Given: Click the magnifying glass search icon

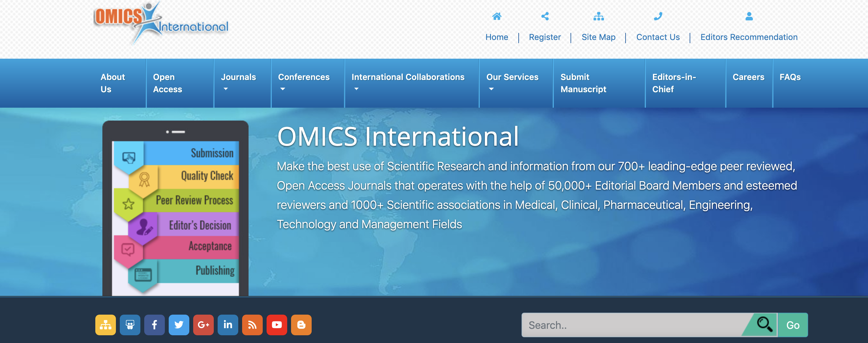Looking at the screenshot, I should tap(764, 324).
